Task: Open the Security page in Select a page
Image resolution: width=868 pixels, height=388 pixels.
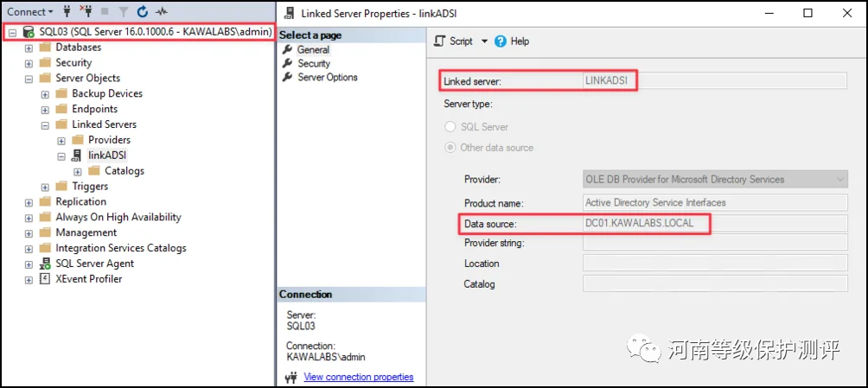Action: [x=314, y=64]
